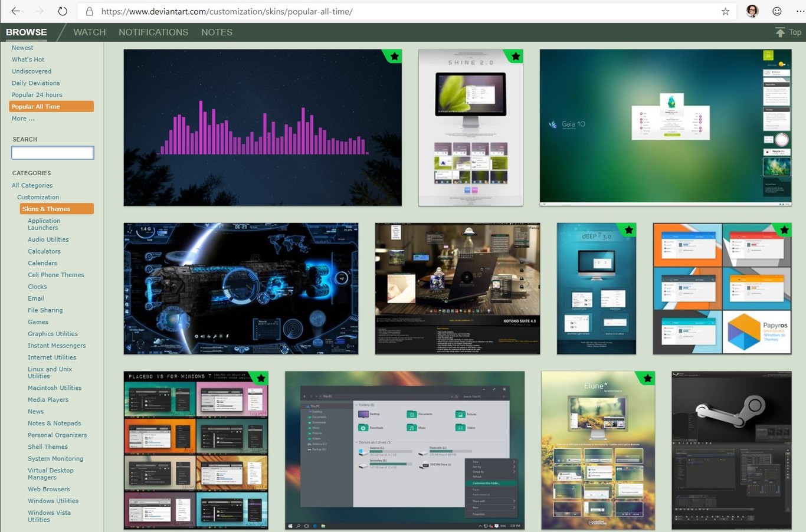This screenshot has height=532, width=806.
Task: Open the Gaia 10 theme thumbnail
Action: pyautogui.click(x=665, y=127)
